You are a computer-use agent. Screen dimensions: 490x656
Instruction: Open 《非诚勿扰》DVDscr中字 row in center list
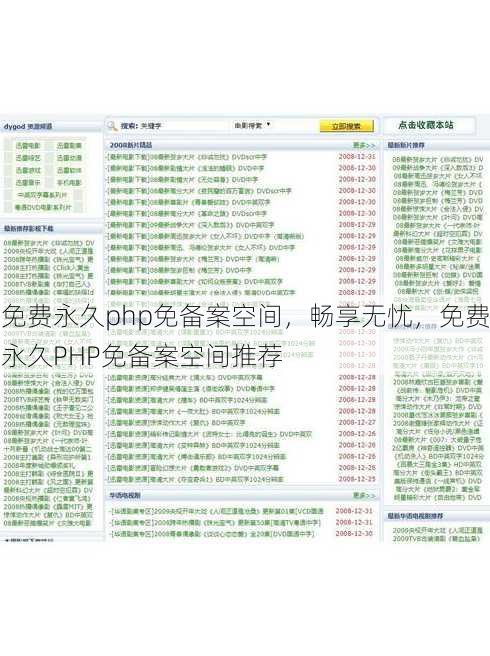point(187,157)
